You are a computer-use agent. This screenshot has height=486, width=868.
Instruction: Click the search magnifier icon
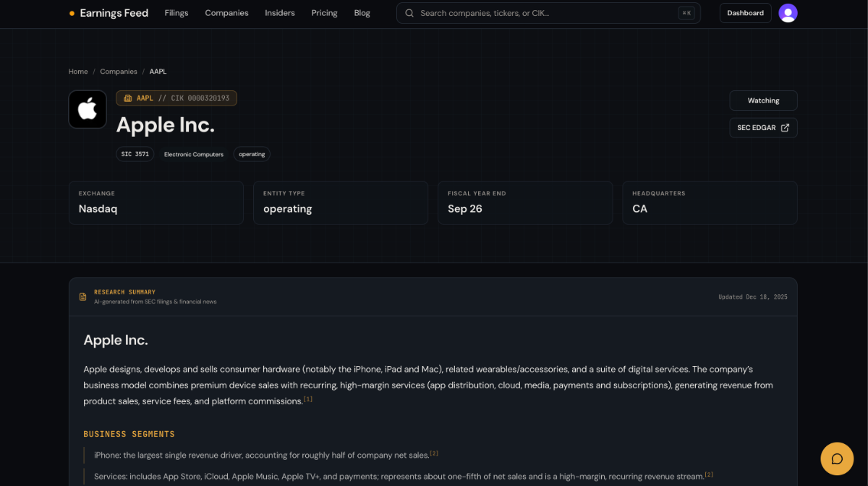click(x=409, y=13)
